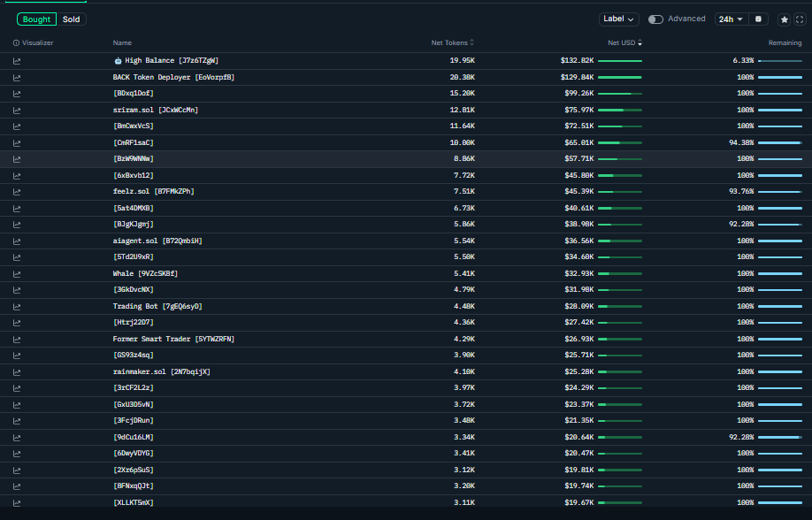The height and width of the screenshot is (520, 812).
Task: Expand table to fullscreen view
Action: (800, 19)
